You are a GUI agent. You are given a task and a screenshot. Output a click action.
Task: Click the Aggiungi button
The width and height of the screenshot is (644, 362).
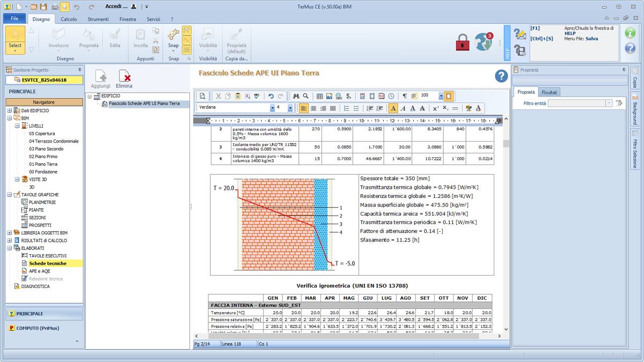click(100, 79)
